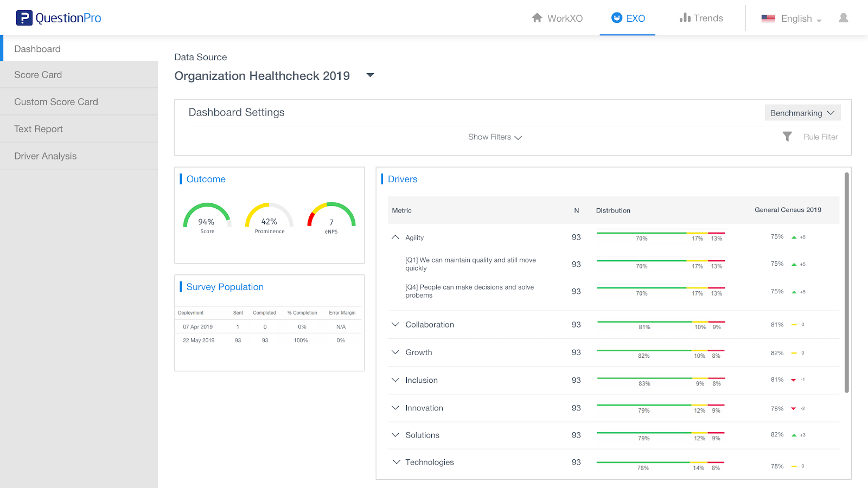Click the Drivers panel scrollbar

[846, 282]
